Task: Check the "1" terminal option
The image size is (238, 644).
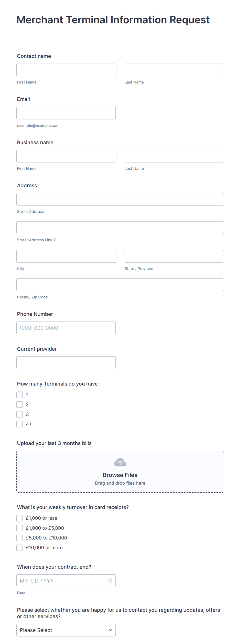Action: click(x=19, y=394)
